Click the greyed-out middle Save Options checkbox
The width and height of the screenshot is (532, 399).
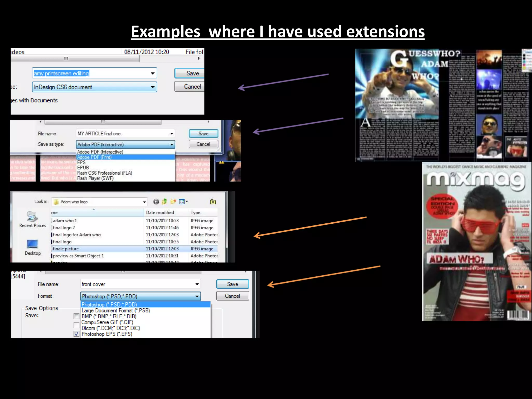tap(76, 325)
